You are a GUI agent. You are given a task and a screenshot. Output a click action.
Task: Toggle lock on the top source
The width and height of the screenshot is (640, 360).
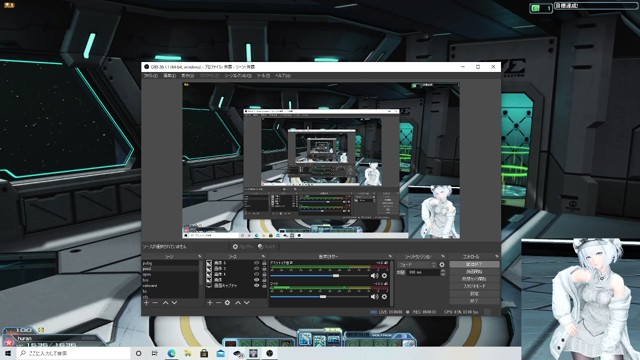[x=264, y=263]
